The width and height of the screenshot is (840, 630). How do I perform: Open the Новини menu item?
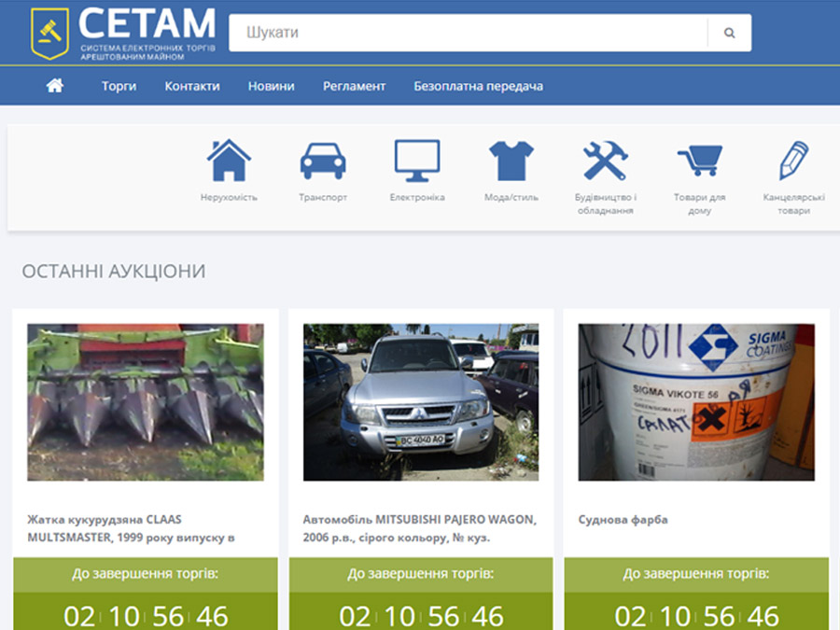[271, 86]
